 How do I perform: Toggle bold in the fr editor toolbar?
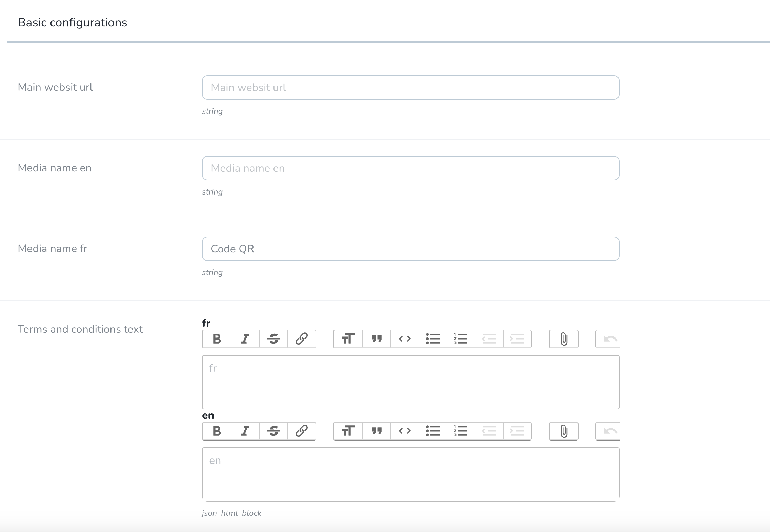[x=217, y=339]
